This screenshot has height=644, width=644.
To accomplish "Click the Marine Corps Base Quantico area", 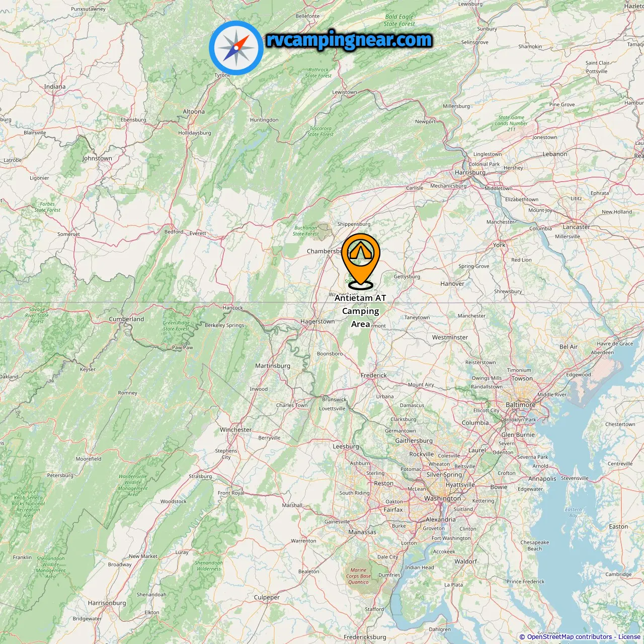I will (358, 576).
